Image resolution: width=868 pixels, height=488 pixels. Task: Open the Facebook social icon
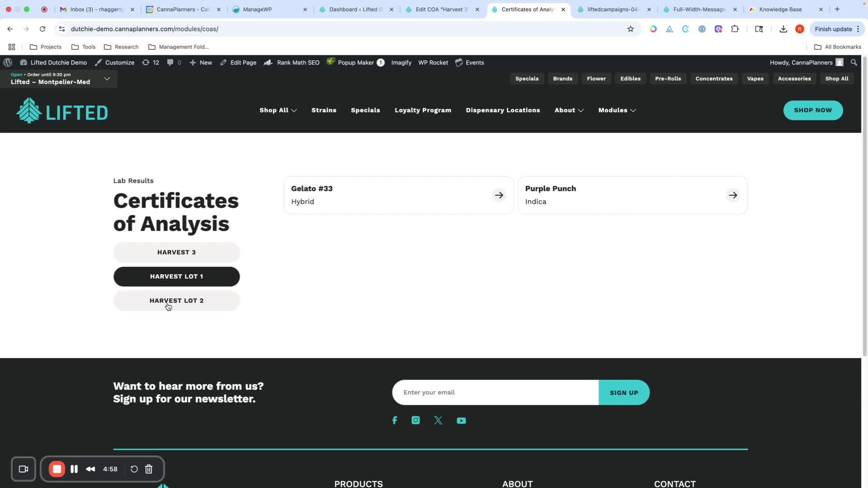(394, 421)
